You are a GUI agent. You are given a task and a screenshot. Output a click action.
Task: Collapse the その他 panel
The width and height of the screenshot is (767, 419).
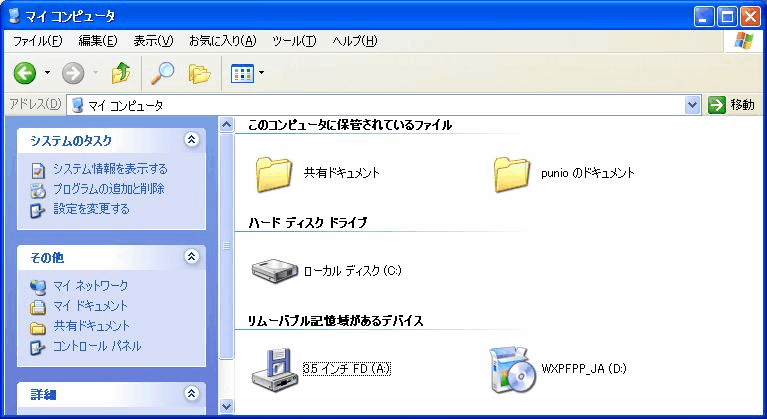click(191, 257)
